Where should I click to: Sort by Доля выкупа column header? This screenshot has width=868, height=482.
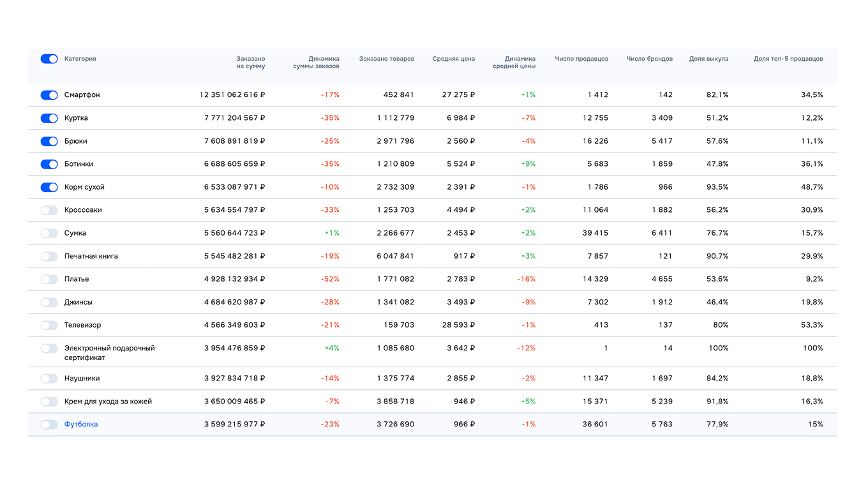click(708, 59)
